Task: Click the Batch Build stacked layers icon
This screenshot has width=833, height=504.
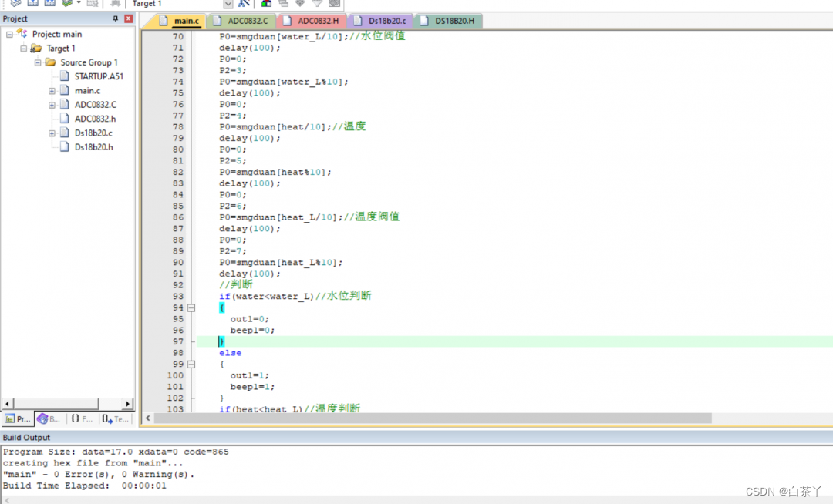Action: coord(67,4)
